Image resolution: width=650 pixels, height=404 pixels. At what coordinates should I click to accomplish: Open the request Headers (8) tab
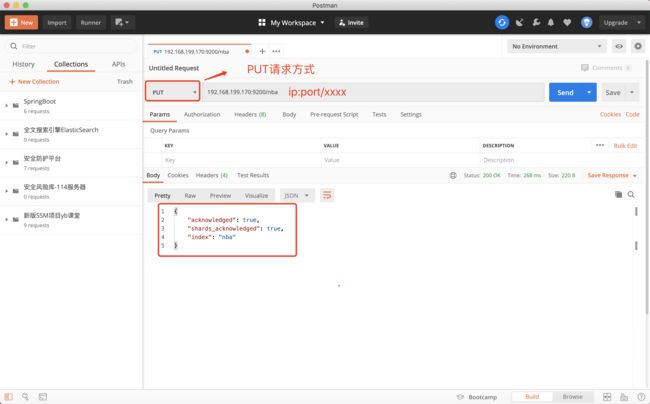point(250,114)
